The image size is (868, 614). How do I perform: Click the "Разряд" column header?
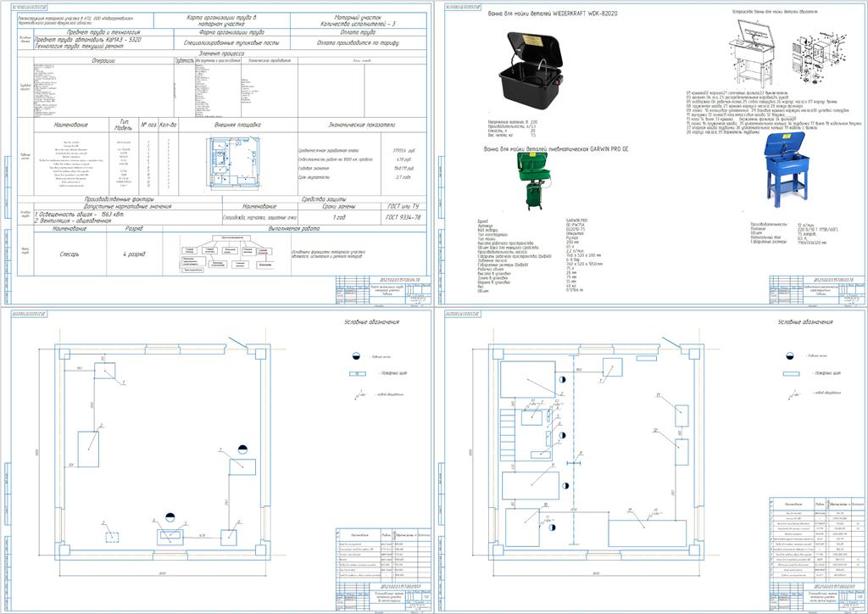[135, 228]
